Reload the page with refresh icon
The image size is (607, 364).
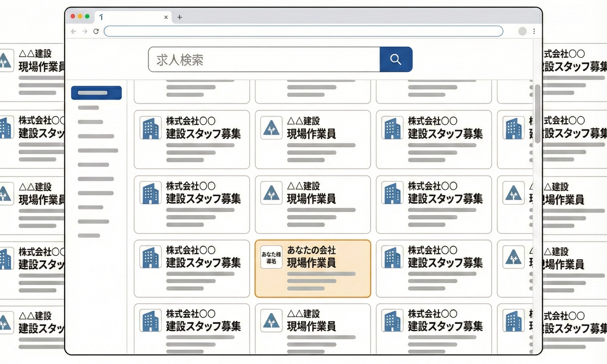(x=96, y=31)
